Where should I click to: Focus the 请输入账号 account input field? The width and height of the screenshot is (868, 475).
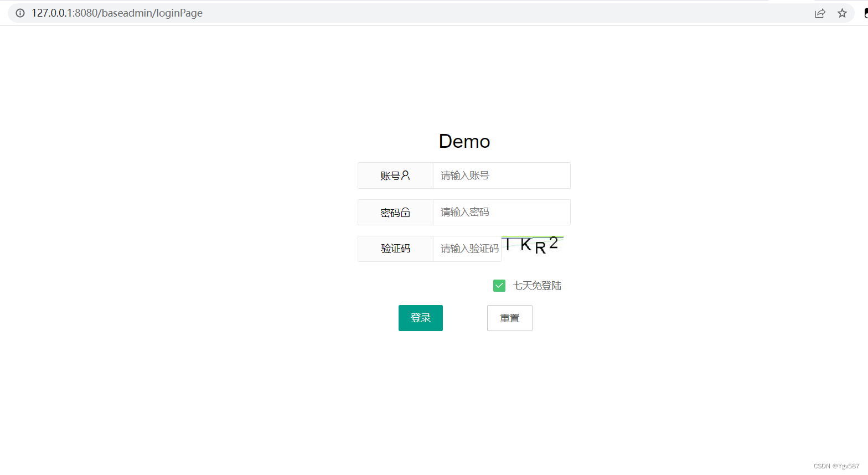coord(502,175)
